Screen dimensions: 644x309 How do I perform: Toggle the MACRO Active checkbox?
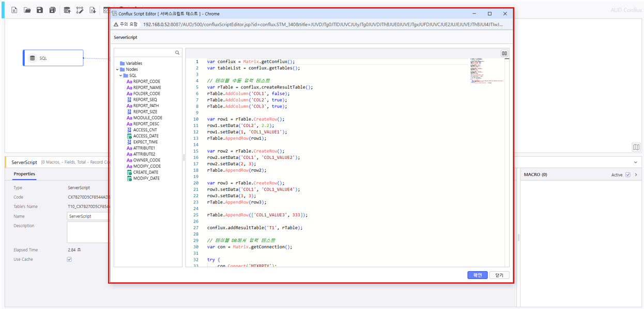(x=628, y=175)
